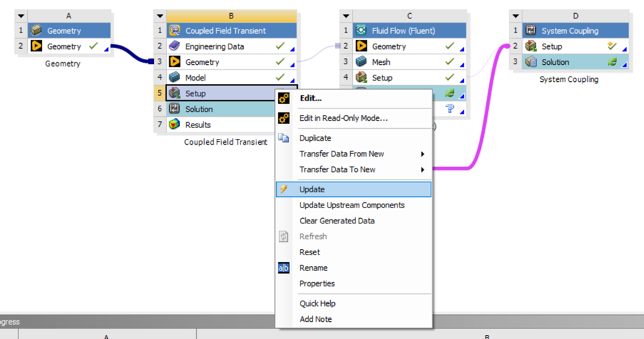Click the Model mesh cube icon in system B
The height and width of the screenshot is (339, 644).
pos(174,77)
